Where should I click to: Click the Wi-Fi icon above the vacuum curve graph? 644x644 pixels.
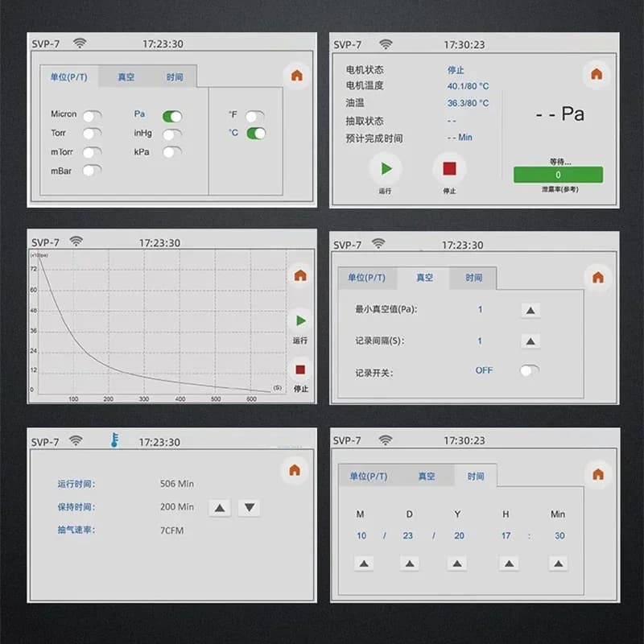point(76,241)
